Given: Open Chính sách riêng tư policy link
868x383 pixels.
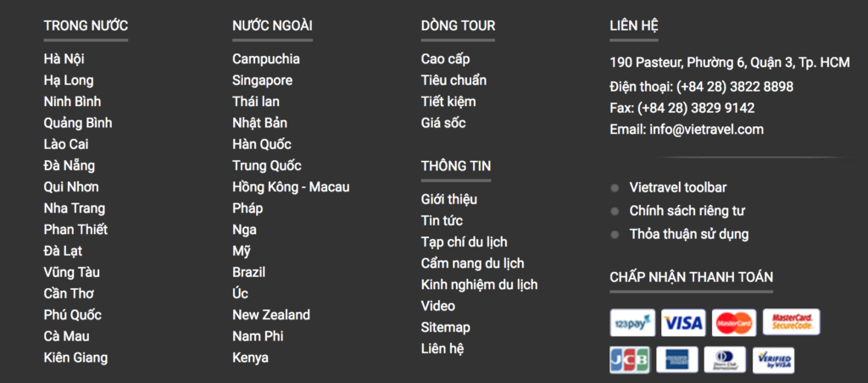Looking at the screenshot, I should [687, 211].
